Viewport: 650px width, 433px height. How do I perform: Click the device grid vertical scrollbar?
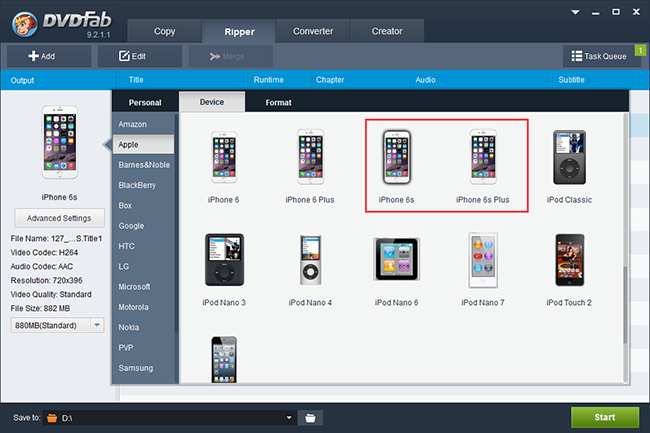625,305
